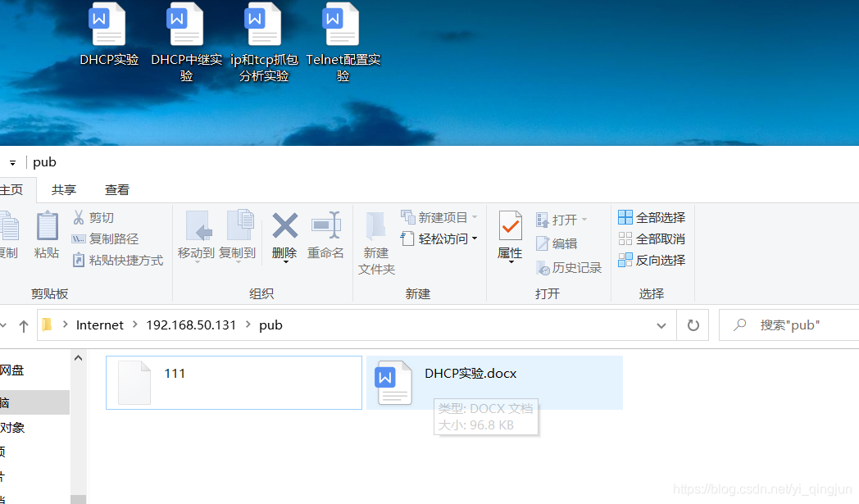Expand the address bar dropdown arrow
The image size is (859, 504).
(x=661, y=325)
